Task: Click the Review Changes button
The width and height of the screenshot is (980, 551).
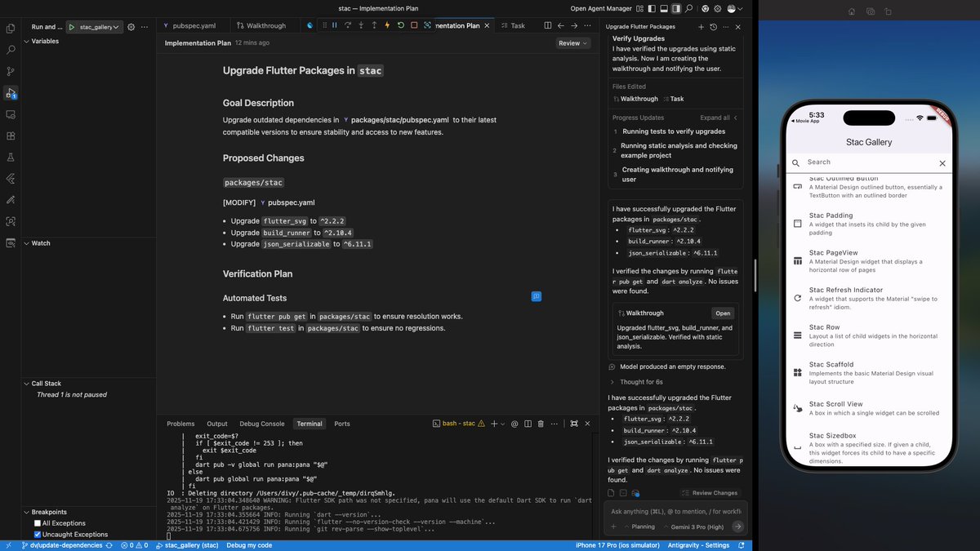Action: coord(709,493)
